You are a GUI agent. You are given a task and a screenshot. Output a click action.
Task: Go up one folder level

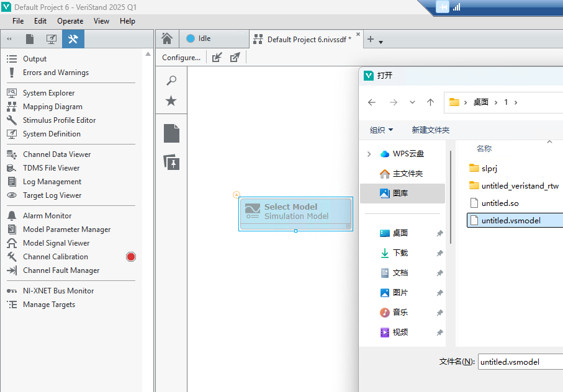coord(430,102)
